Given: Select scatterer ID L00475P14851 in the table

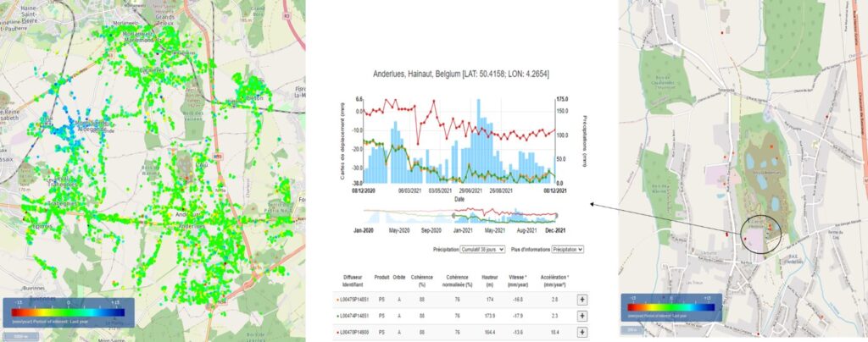Looking at the screenshot, I should point(353,300).
